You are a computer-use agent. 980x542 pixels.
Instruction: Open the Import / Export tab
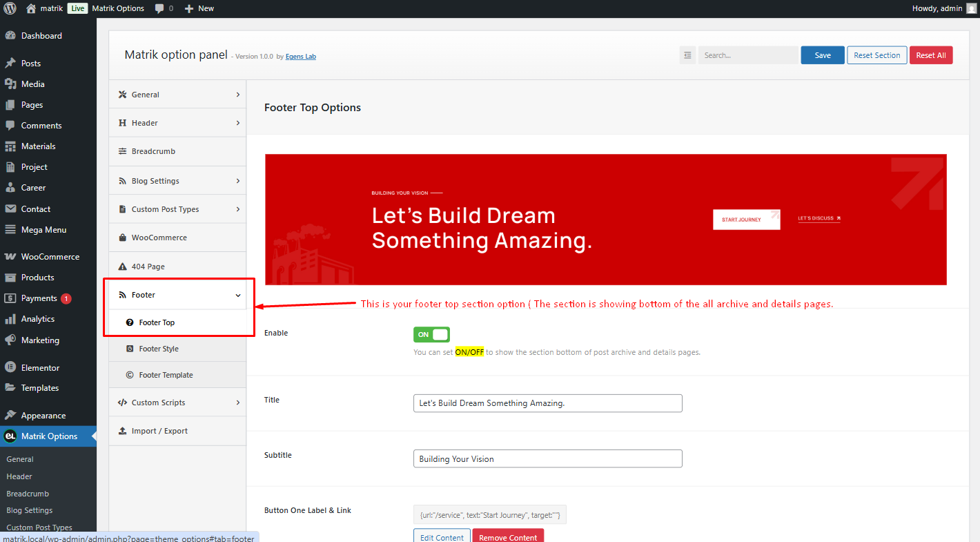[x=177, y=431]
